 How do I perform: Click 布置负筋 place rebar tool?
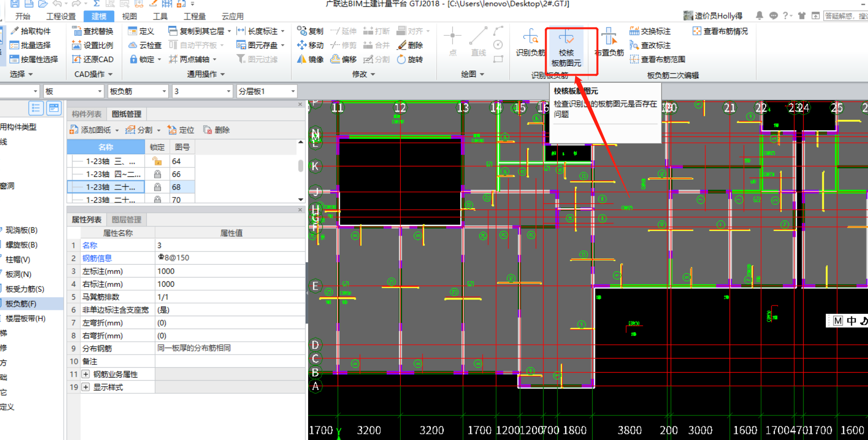[609, 43]
